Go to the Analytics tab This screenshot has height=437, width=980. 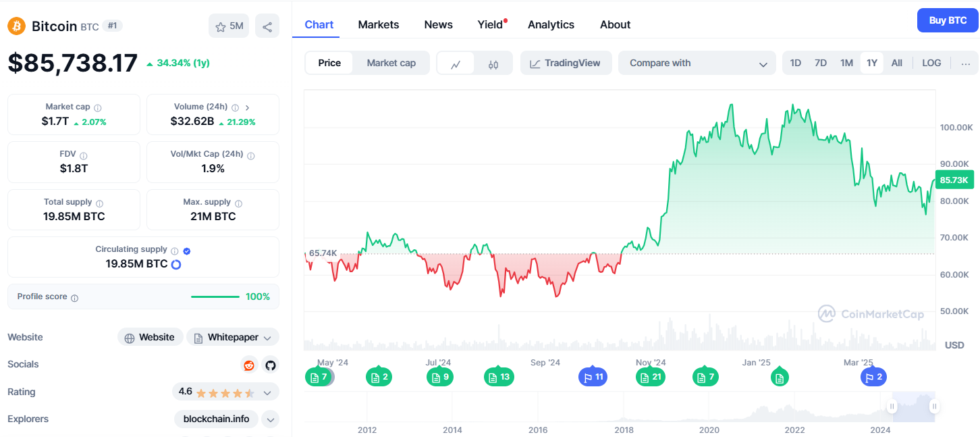pyautogui.click(x=551, y=24)
